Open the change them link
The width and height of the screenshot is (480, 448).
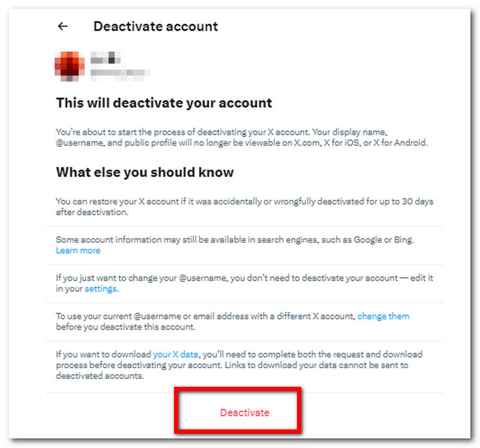pos(383,316)
